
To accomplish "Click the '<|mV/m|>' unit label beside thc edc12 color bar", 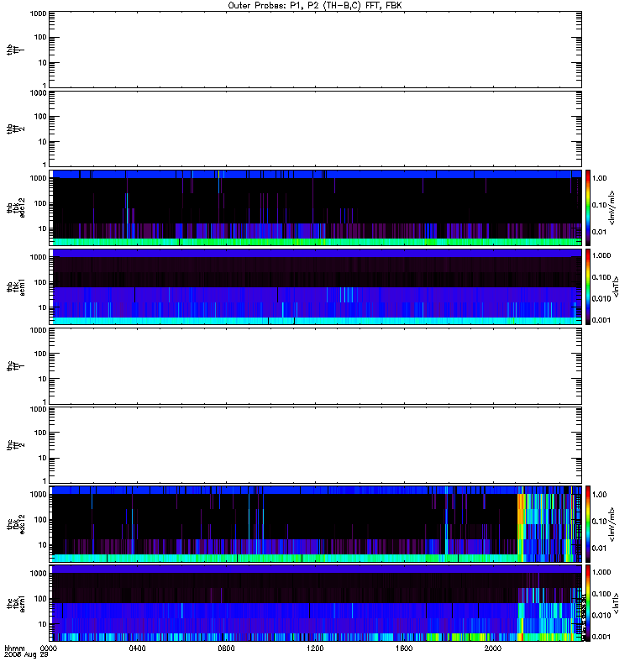I will click(x=612, y=523).
